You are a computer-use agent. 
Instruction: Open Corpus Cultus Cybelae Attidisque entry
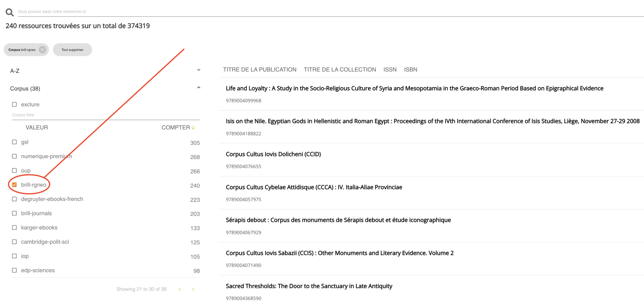pos(314,187)
